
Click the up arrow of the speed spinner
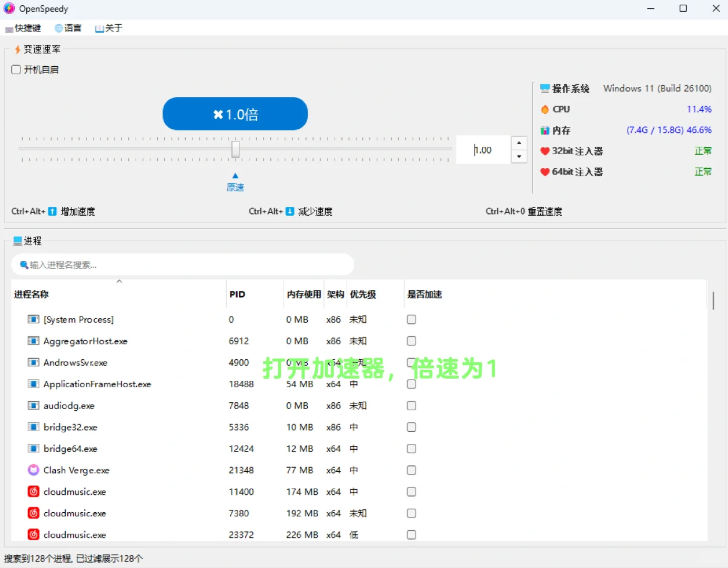(x=519, y=142)
